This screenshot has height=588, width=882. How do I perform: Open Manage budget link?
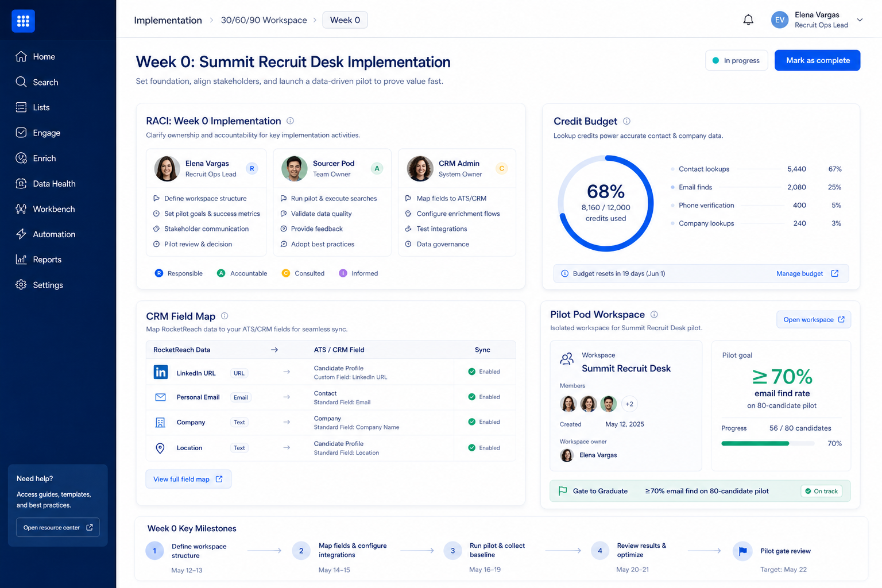[x=807, y=274]
